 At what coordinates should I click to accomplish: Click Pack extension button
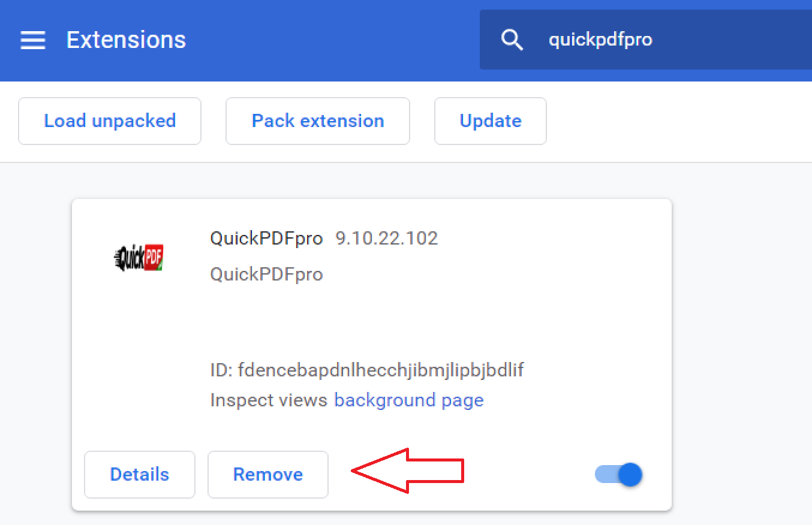click(x=318, y=121)
